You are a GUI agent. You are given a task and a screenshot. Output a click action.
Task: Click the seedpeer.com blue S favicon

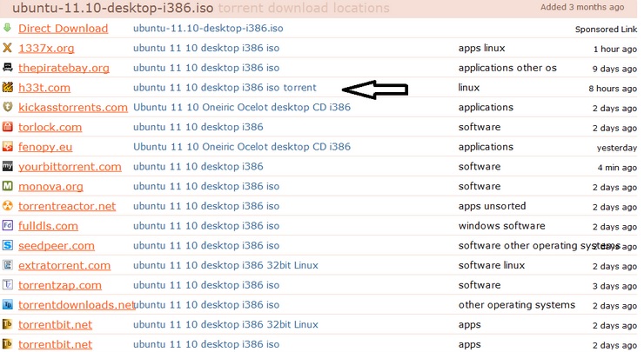[7, 245]
